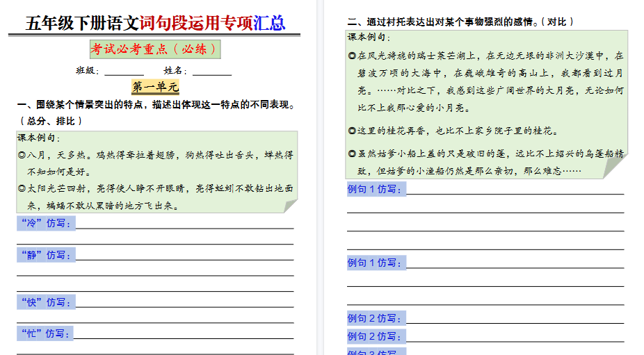
Task: Click 课本例句 label above the 八月 sentence
Action: 39,138
